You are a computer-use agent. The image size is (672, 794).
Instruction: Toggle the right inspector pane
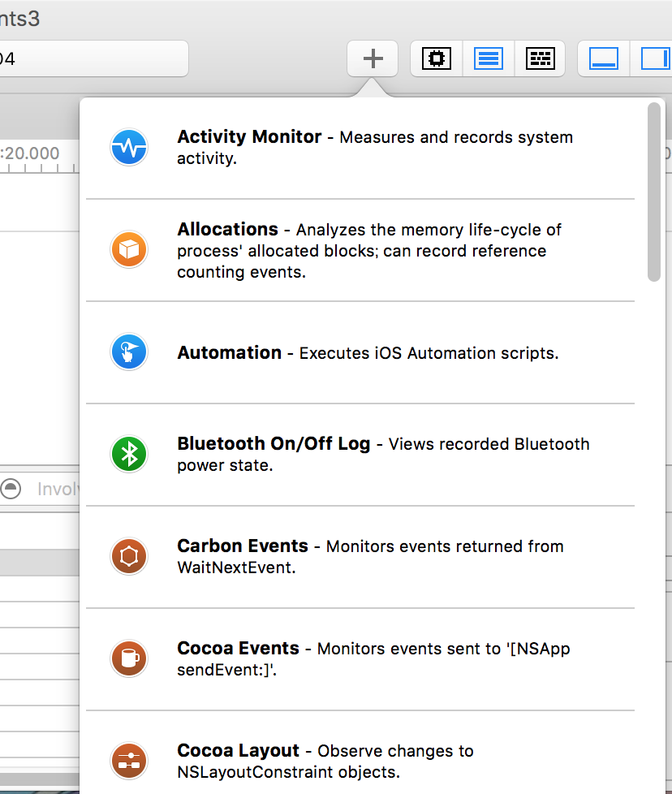point(654,58)
